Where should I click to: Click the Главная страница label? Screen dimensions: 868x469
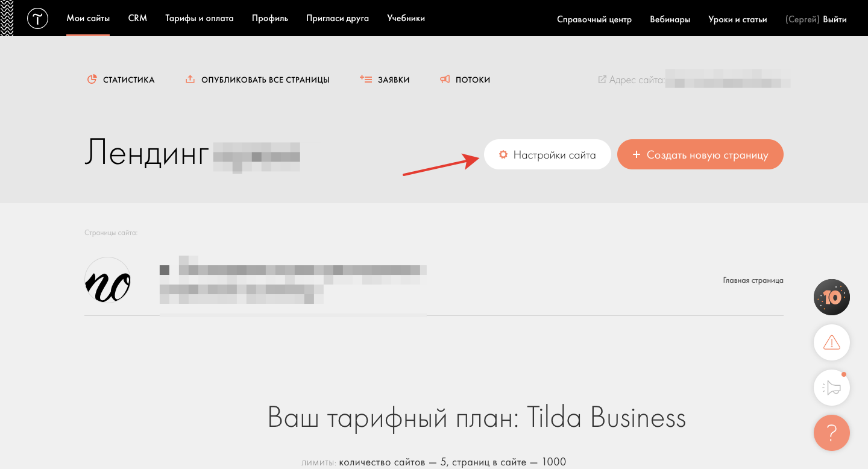(x=753, y=280)
